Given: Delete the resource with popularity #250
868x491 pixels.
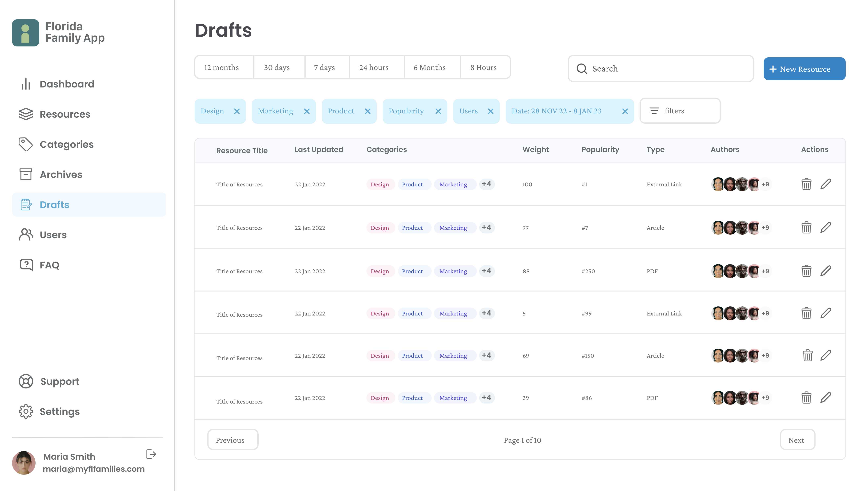Looking at the screenshot, I should (x=806, y=271).
